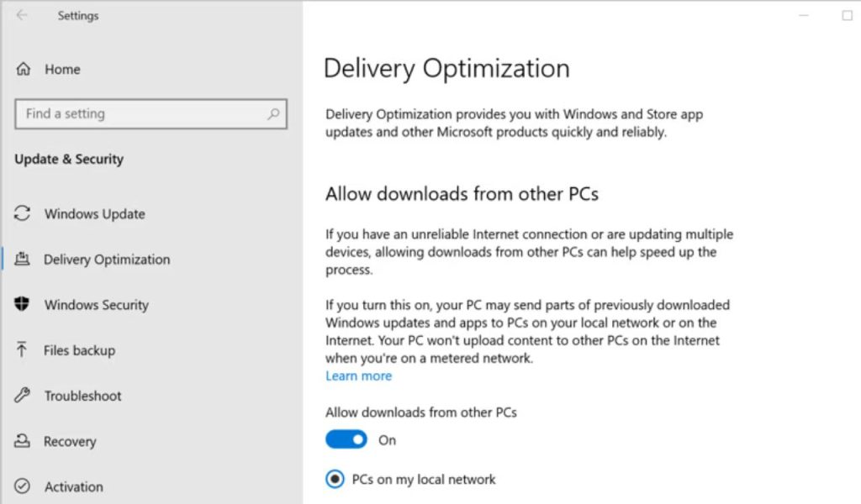Go to Settings Home
Screen dimensions: 861x504
pyautogui.click(x=62, y=70)
